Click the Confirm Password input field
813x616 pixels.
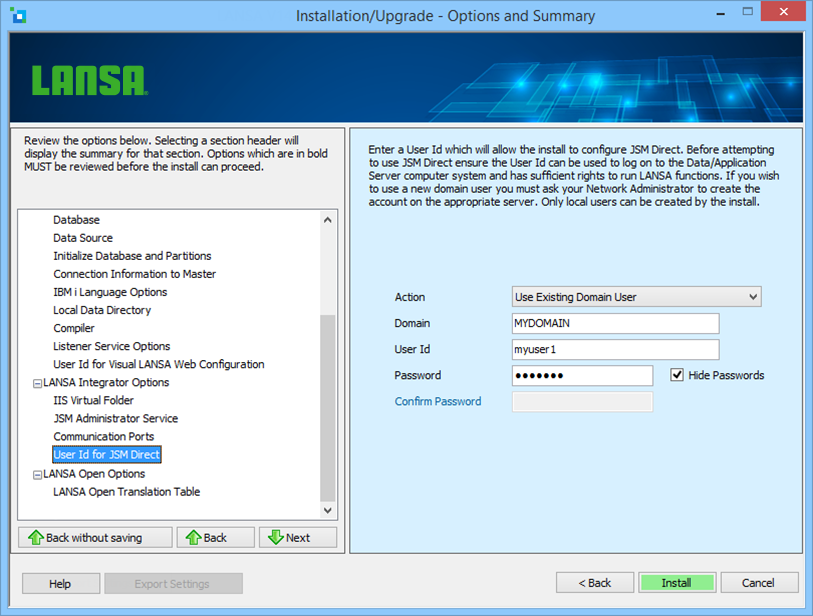click(582, 402)
